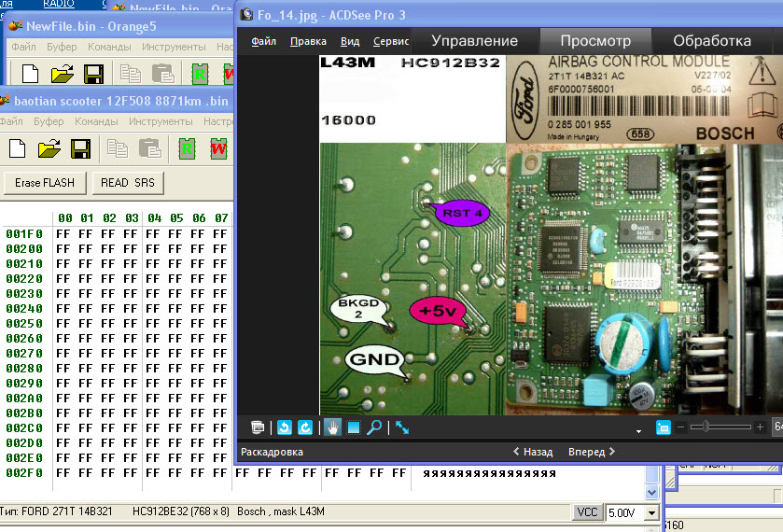Click the ACDSee title bar application icon
The height and width of the screenshot is (532, 783).
[246, 15]
